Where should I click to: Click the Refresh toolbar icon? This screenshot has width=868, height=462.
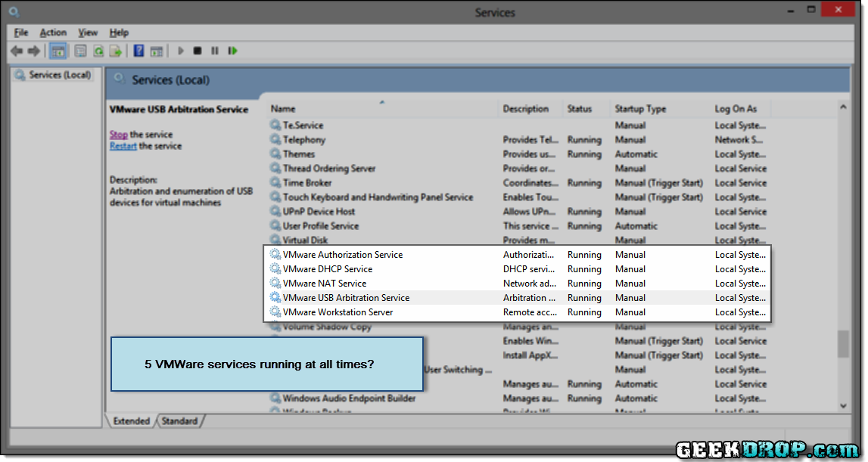coord(98,51)
